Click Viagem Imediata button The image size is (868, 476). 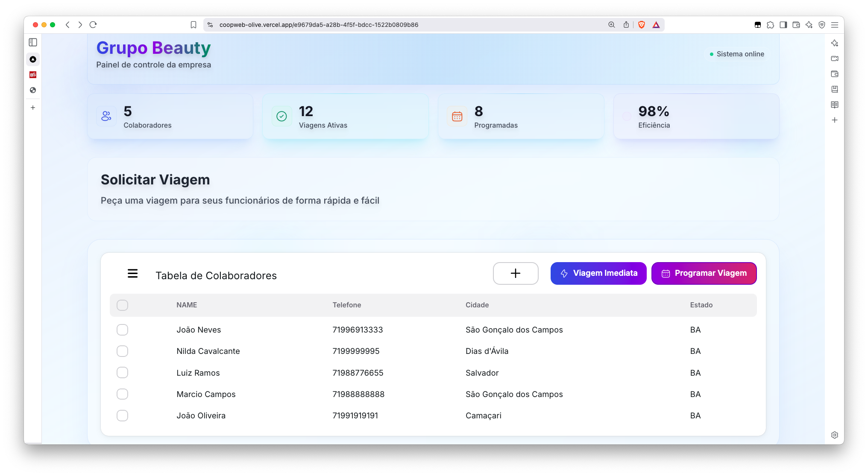pyautogui.click(x=598, y=273)
